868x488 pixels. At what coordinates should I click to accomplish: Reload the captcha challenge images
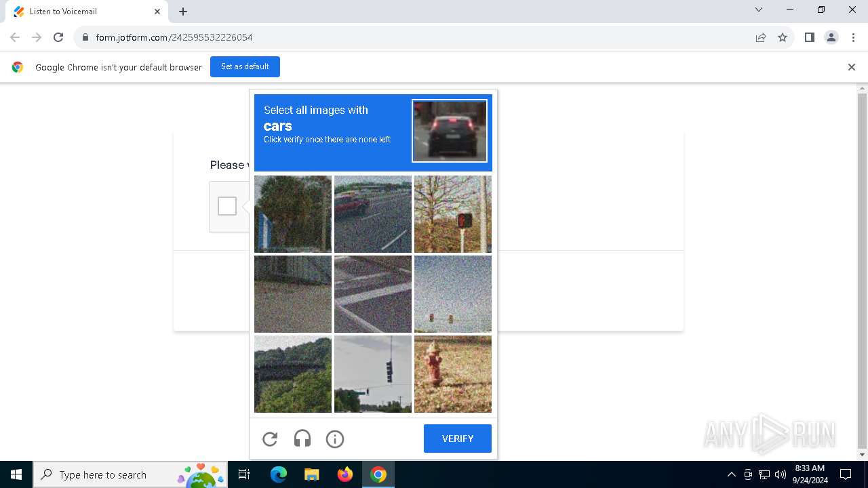point(270,439)
